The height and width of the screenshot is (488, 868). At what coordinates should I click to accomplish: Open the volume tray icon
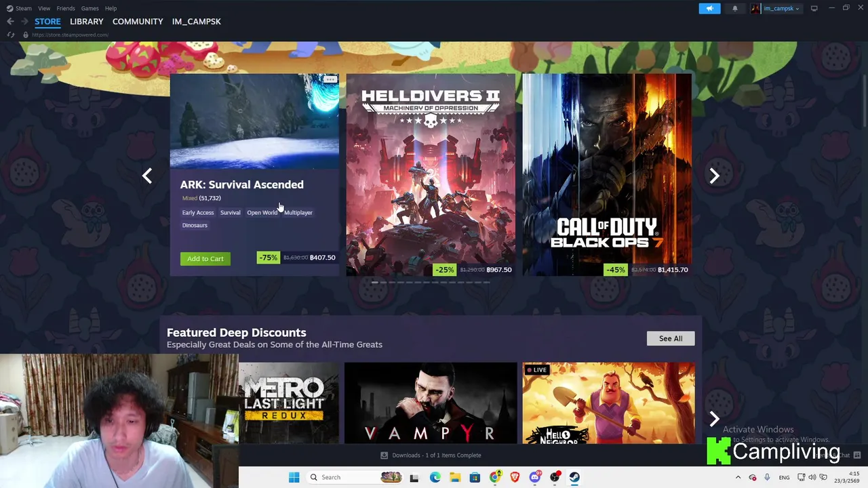click(x=812, y=477)
